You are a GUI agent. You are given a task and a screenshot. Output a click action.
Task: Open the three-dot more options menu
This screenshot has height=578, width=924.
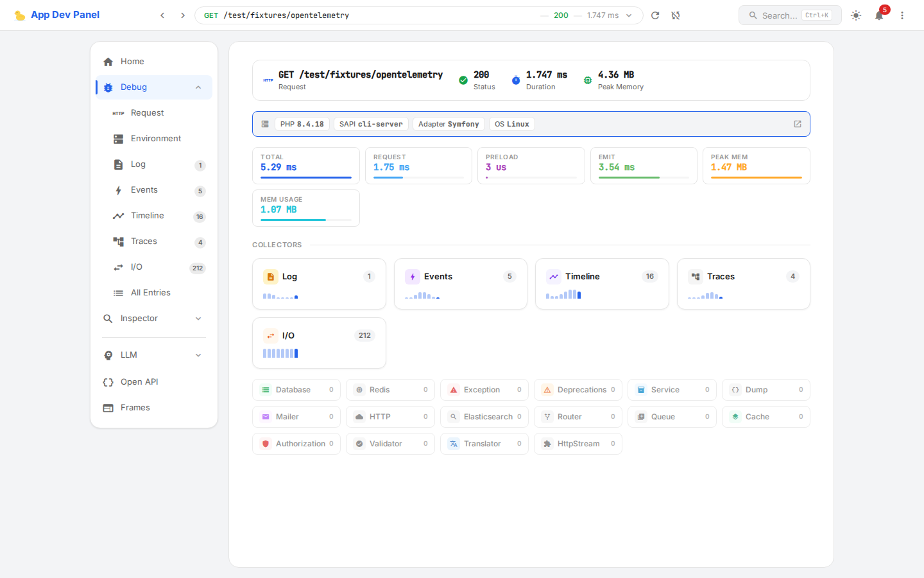coord(902,15)
